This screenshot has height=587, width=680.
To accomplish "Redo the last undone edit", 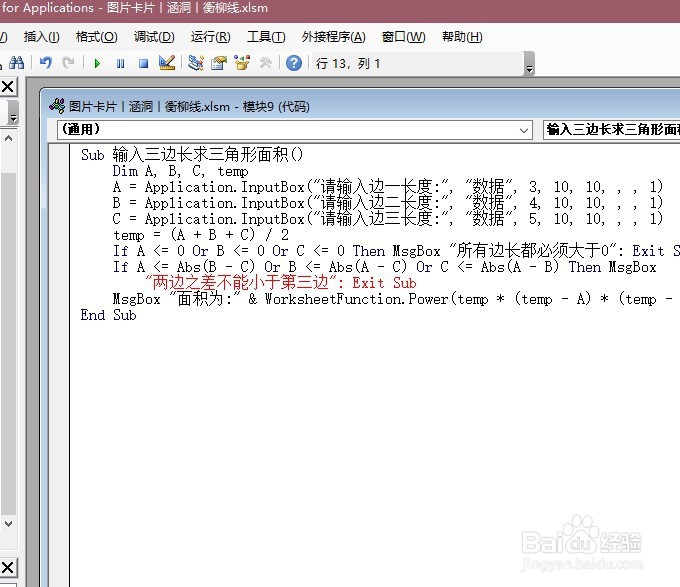I will click(68, 63).
